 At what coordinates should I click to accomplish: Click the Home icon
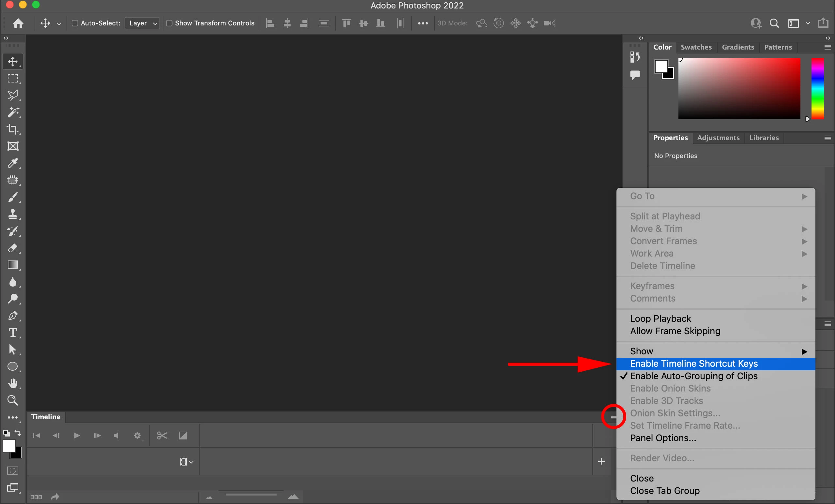(x=18, y=23)
